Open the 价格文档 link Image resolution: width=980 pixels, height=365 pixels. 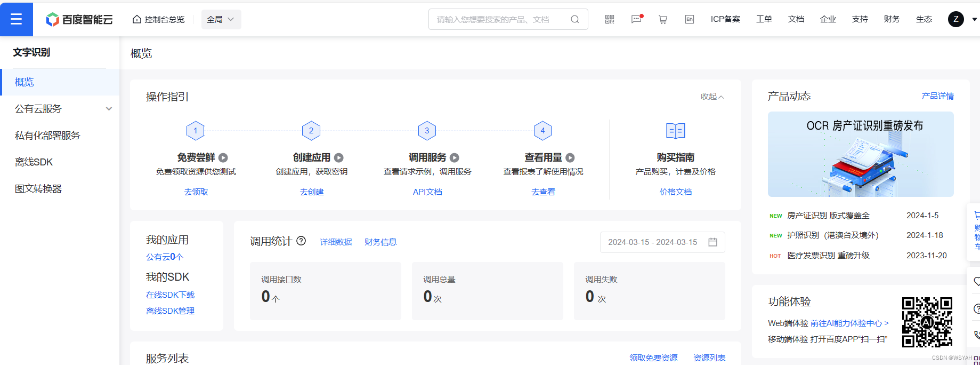(676, 192)
